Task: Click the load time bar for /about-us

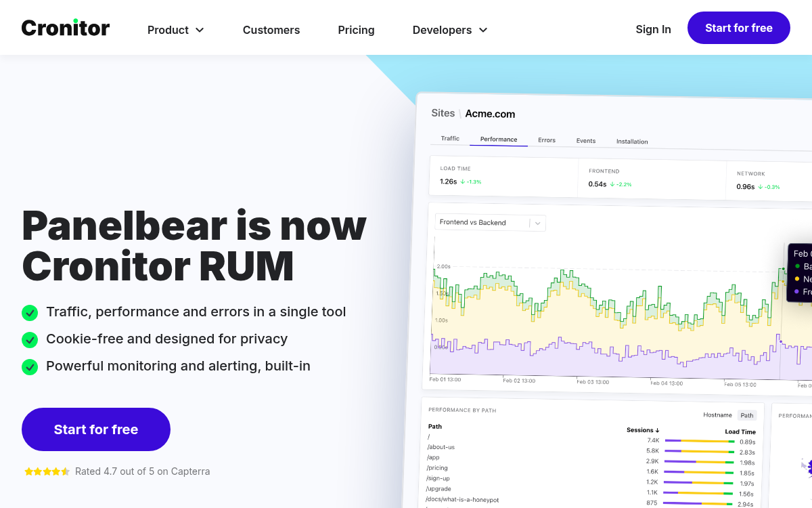Action: [700, 451]
